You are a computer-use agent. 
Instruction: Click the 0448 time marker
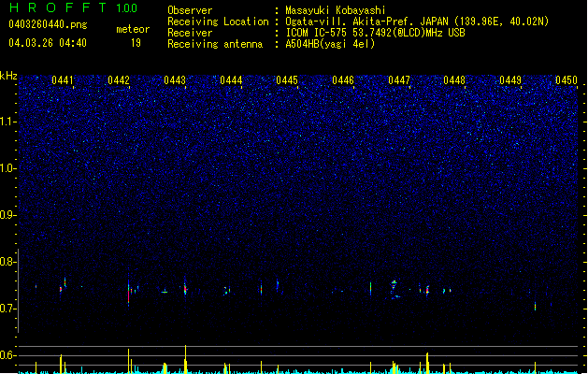point(454,80)
